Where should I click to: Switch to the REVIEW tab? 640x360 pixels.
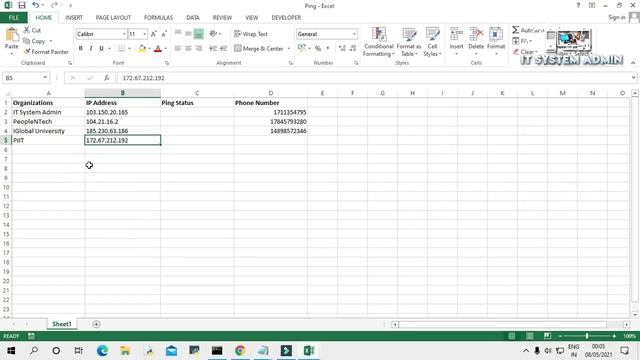click(x=222, y=18)
